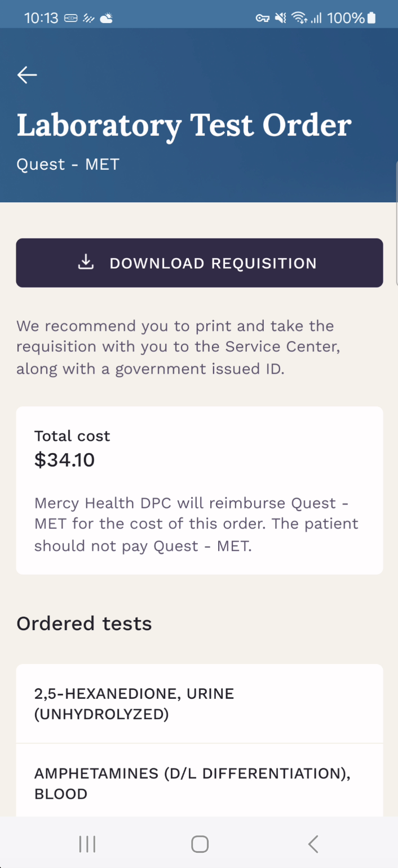Tap the 10:13 clock in status bar
The width and height of the screenshot is (398, 868).
click(41, 18)
